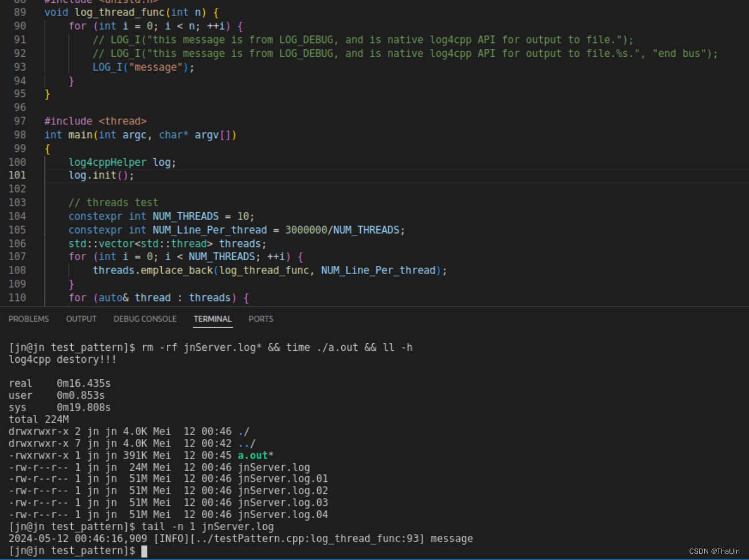Click the 'tail -n 1 jnServer.log' command
The width and height of the screenshot is (749, 560).
point(208,526)
